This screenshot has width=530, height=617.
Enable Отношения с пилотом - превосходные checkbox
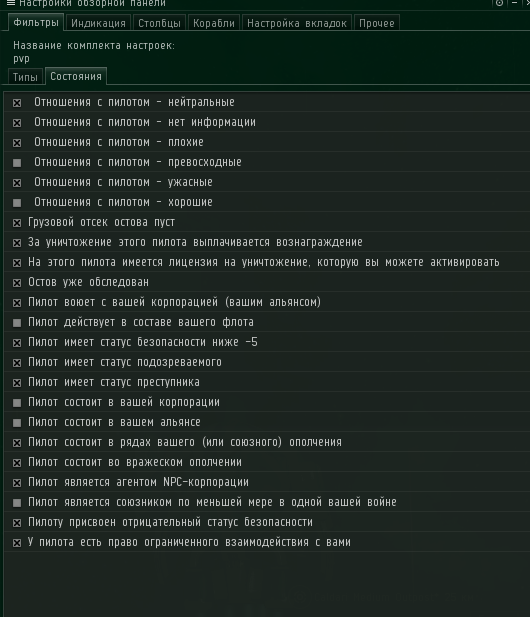[x=17, y=163]
